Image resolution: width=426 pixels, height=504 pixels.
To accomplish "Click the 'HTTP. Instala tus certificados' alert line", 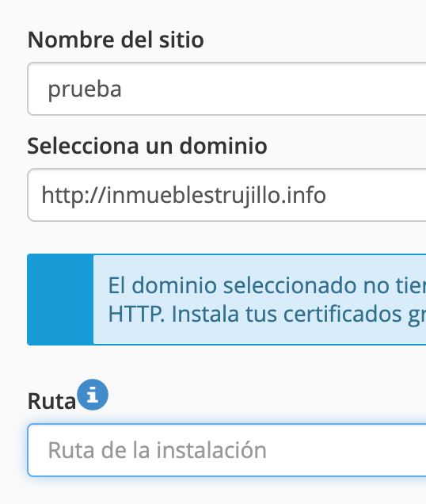I will (x=267, y=315).
